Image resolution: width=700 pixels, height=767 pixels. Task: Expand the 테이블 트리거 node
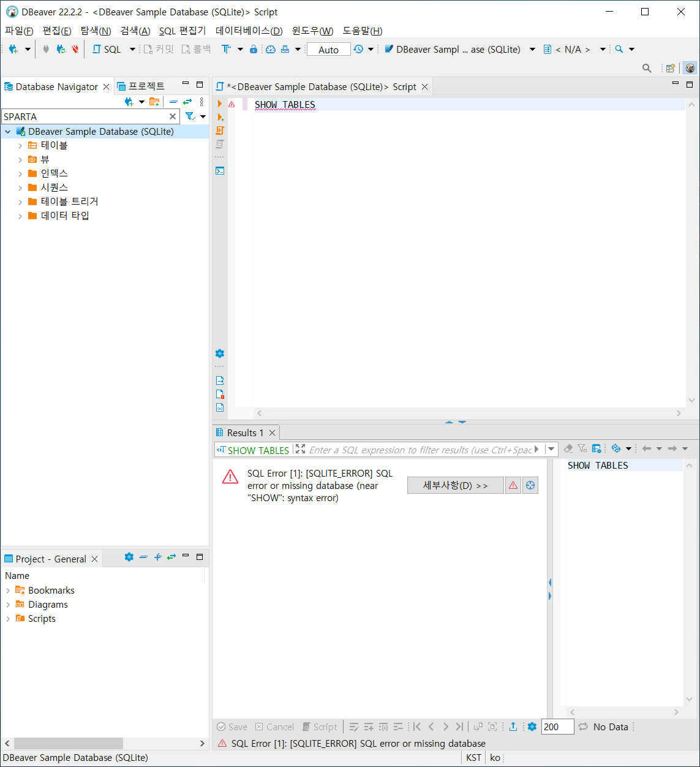pyautogui.click(x=20, y=202)
